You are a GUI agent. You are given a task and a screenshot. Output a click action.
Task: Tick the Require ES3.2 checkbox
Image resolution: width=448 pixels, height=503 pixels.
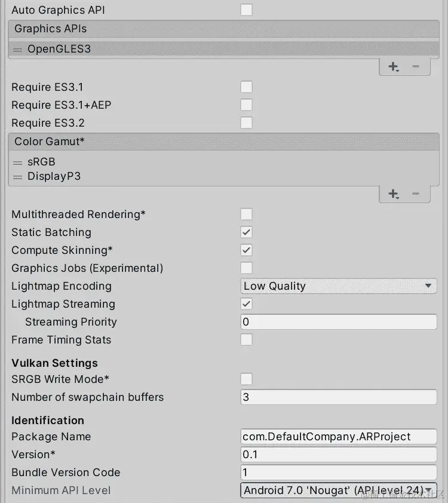tap(246, 122)
